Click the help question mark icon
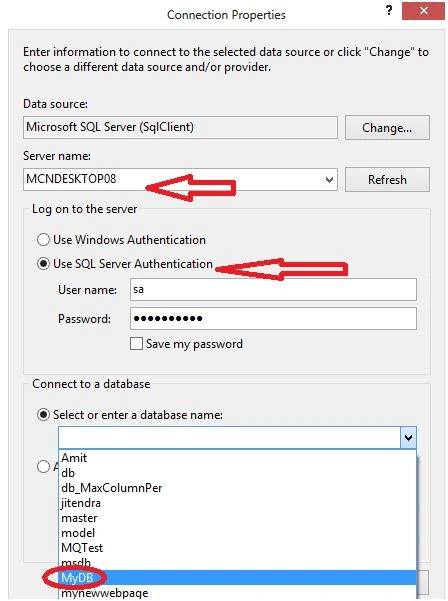The width and height of the screenshot is (448, 601). point(389,11)
